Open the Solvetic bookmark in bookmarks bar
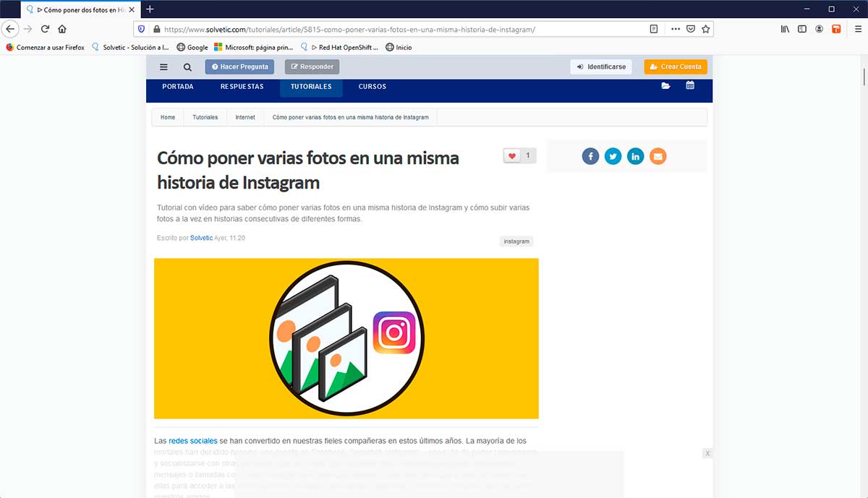Viewport: 868px width, 498px height. click(130, 48)
